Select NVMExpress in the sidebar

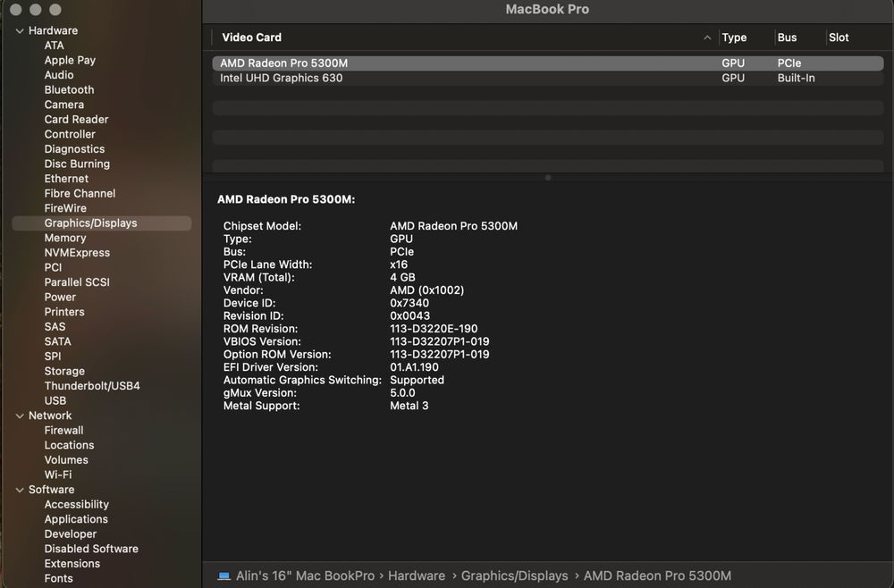(x=77, y=253)
